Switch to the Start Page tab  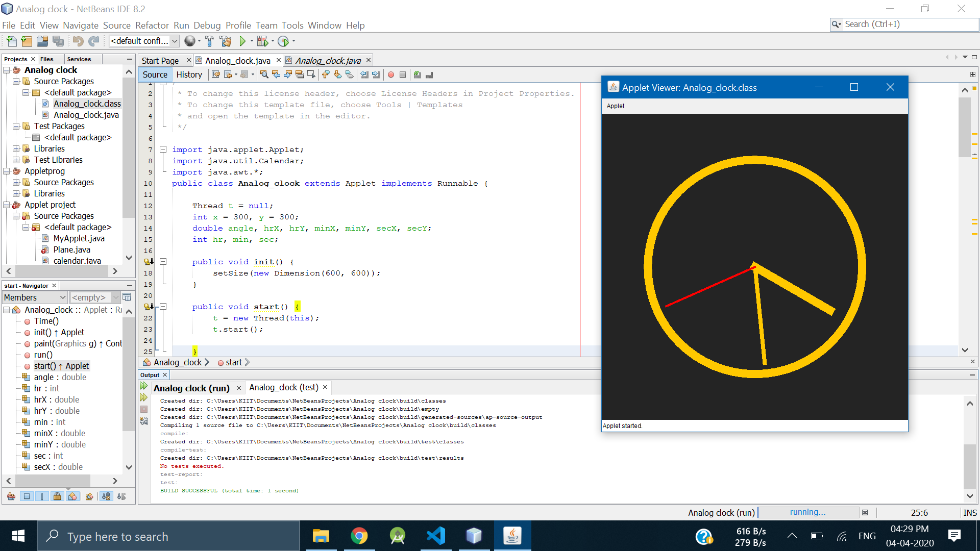pos(160,61)
